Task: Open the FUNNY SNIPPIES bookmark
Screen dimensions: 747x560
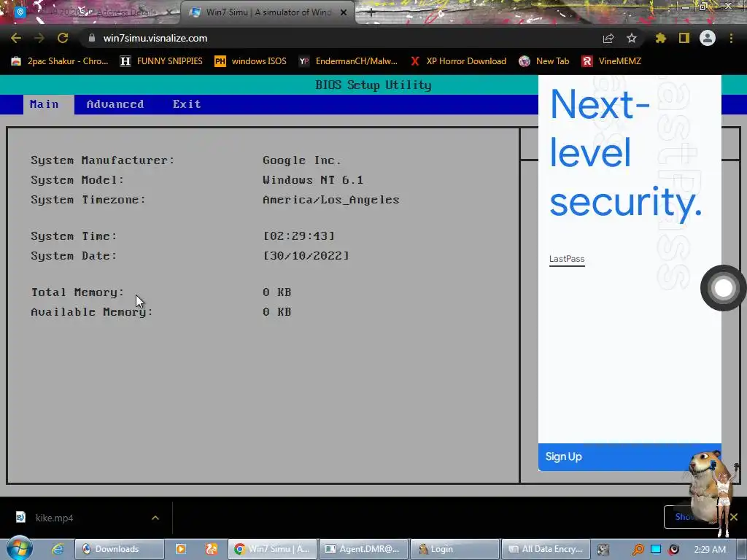Action: coord(161,61)
